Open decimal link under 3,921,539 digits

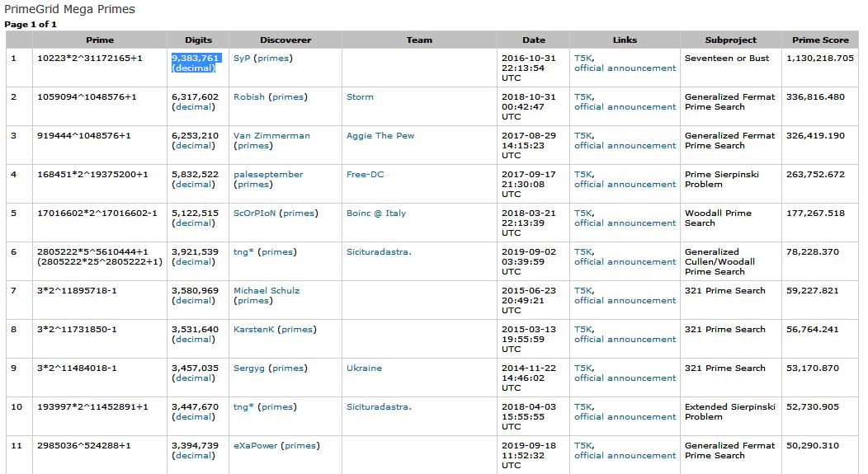click(x=193, y=262)
